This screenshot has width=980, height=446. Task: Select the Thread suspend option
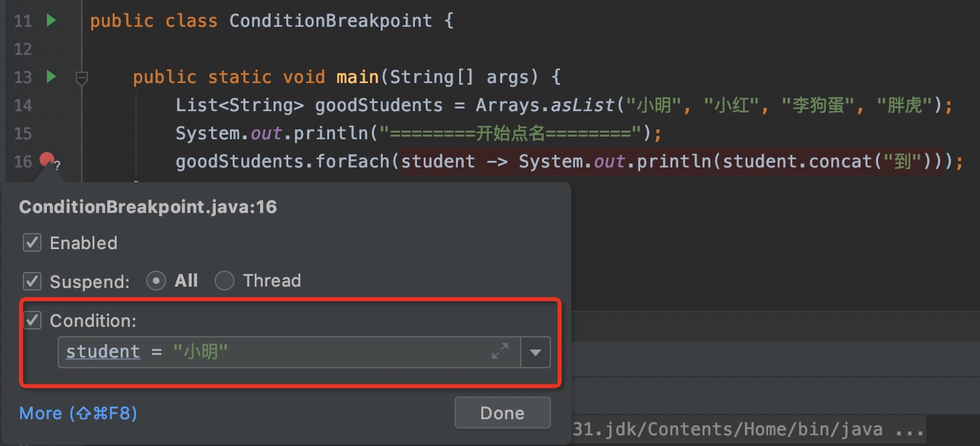point(224,281)
